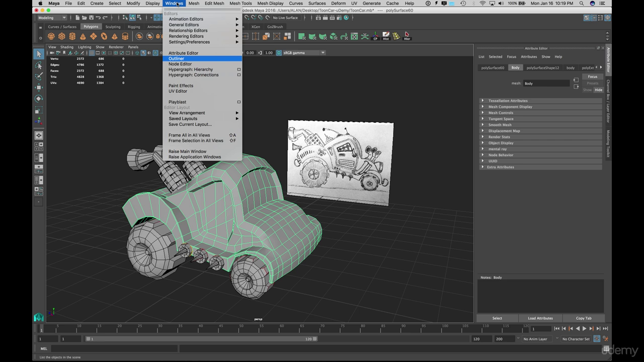This screenshot has height=362, width=644.
Task: Select the four view layout icon
Action: point(39,147)
